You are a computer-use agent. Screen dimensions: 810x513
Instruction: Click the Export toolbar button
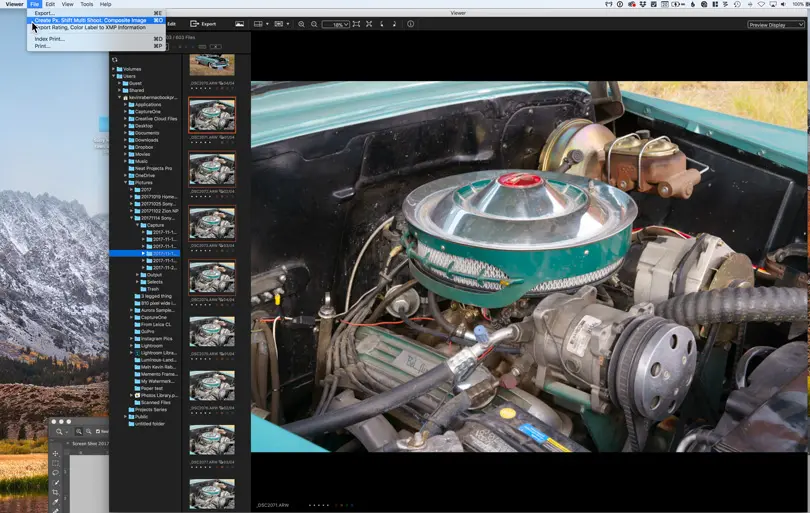(203, 23)
